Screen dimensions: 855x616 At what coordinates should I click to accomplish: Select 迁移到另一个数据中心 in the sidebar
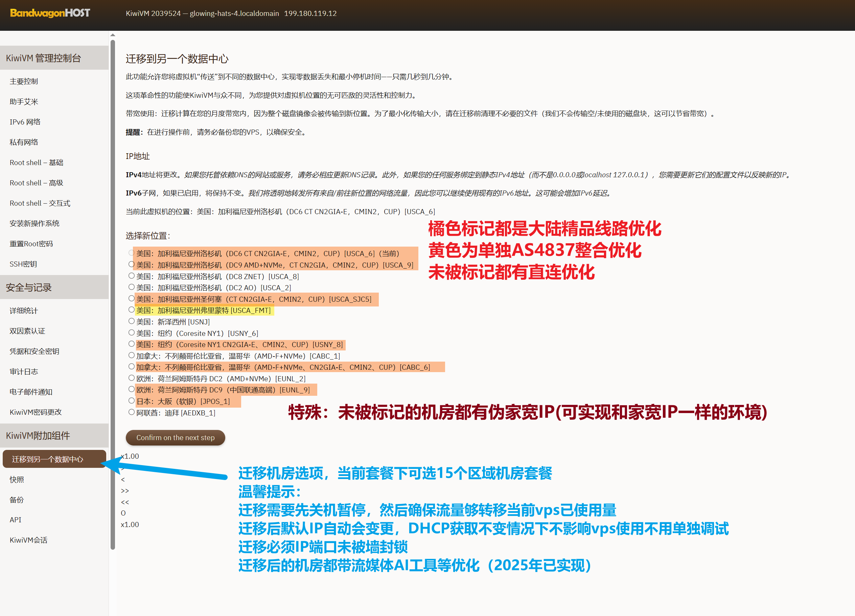point(54,459)
